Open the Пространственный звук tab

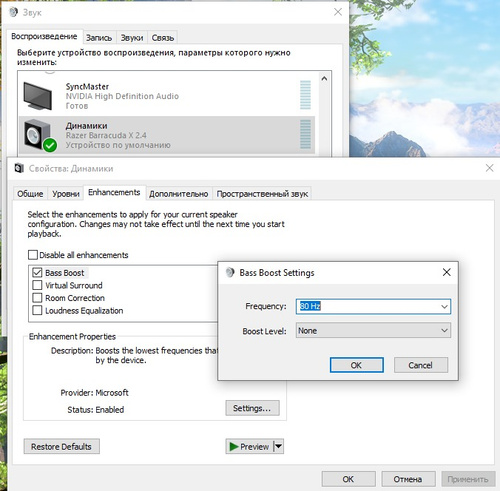coord(262,194)
